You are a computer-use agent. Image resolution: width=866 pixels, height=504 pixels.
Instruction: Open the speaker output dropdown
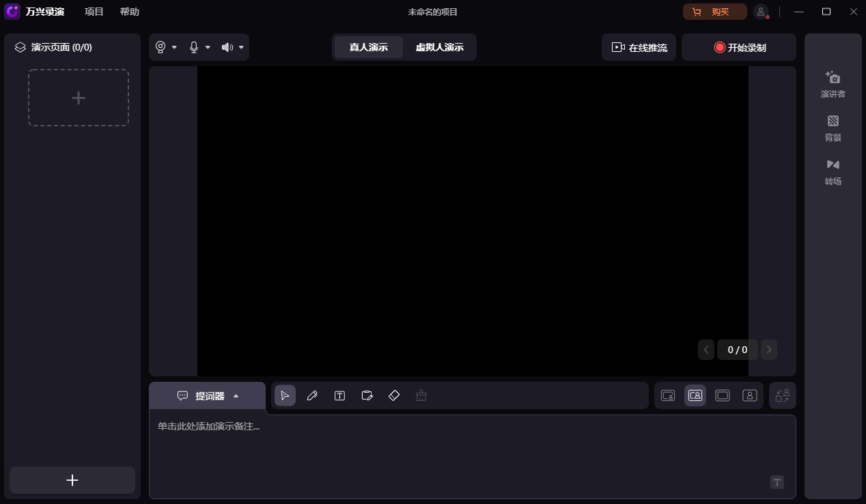tap(241, 47)
